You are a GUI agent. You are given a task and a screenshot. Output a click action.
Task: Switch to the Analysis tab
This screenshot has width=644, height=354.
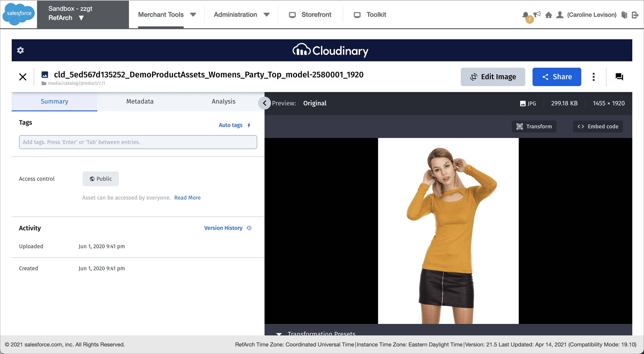click(223, 101)
